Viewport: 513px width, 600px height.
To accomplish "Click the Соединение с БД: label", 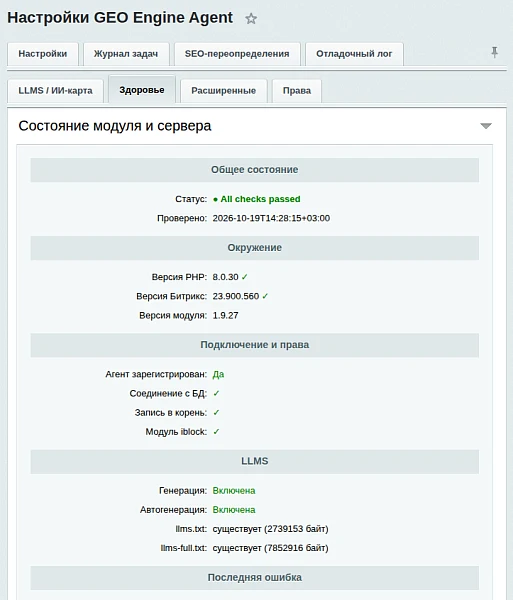I will (x=168, y=393).
